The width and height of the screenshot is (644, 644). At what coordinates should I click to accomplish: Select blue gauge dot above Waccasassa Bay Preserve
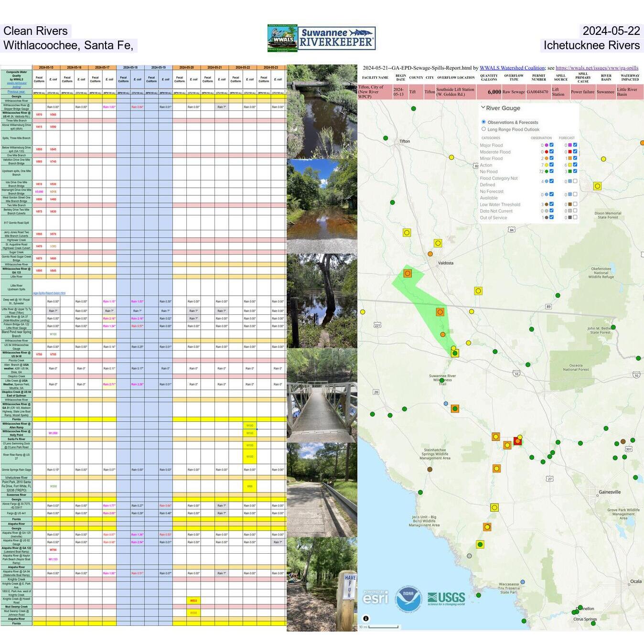[x=523, y=582]
